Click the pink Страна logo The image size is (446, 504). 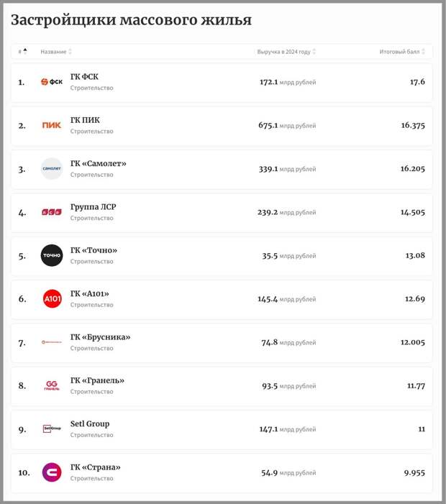tap(52, 472)
